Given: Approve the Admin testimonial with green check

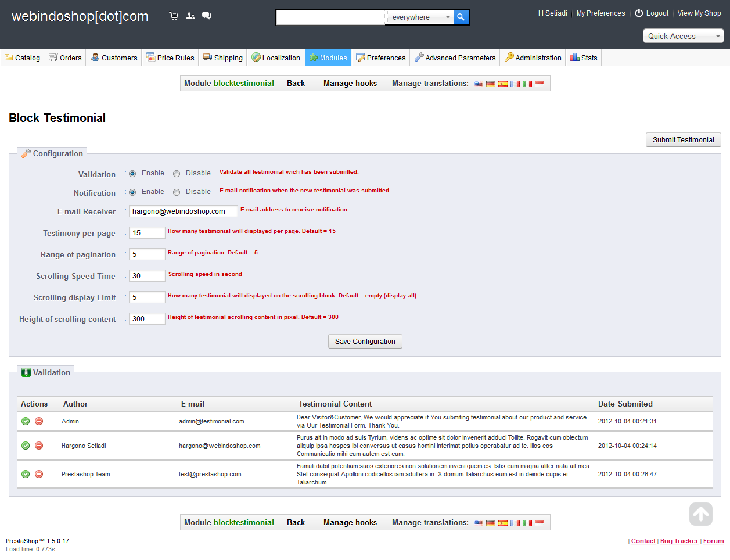Looking at the screenshot, I should click(26, 421).
